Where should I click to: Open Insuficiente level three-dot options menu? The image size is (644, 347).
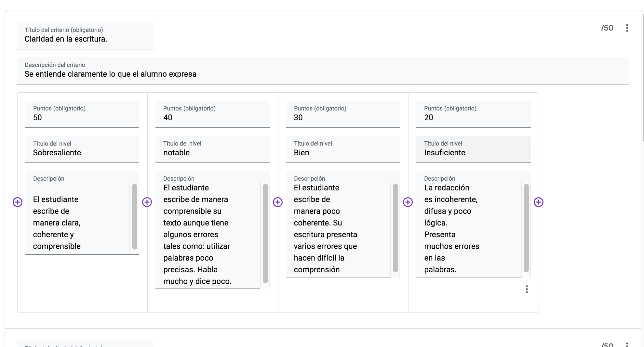click(x=527, y=289)
